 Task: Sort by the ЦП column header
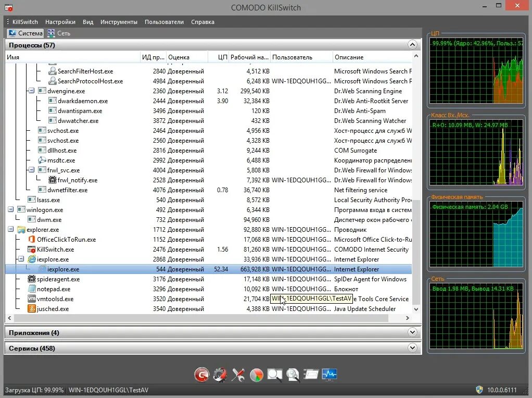pyautogui.click(x=219, y=57)
